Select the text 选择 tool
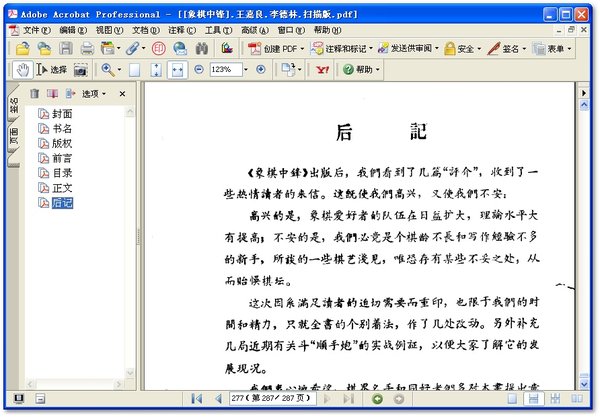This screenshot has height=417, width=600. pos(52,70)
